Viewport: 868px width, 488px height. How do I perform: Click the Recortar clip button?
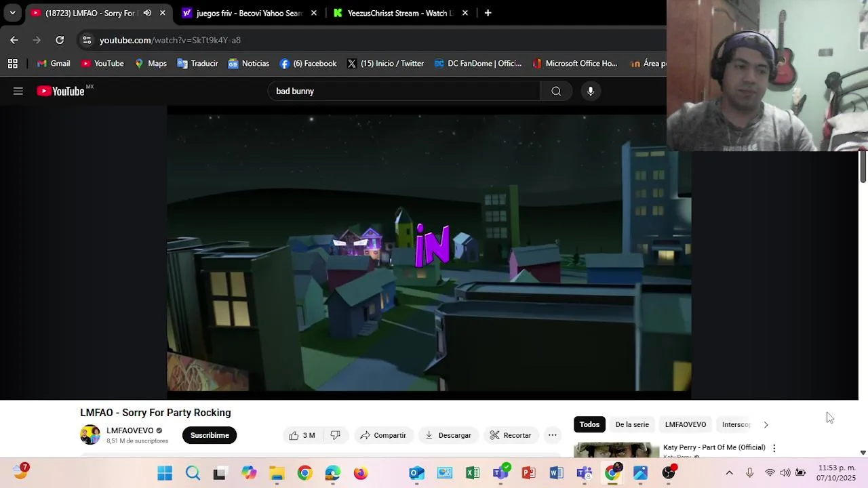coord(511,435)
